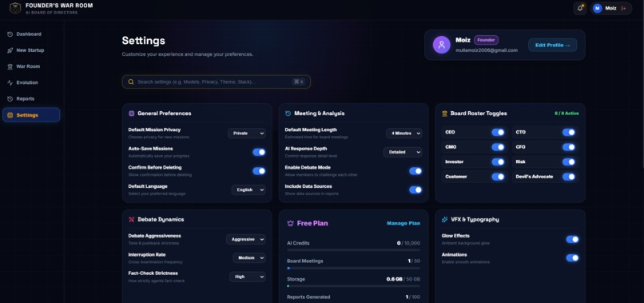Viewport: 644px width, 303px height.
Task: Click the mullamoiz2006@gmail.com email text
Action: point(487,50)
